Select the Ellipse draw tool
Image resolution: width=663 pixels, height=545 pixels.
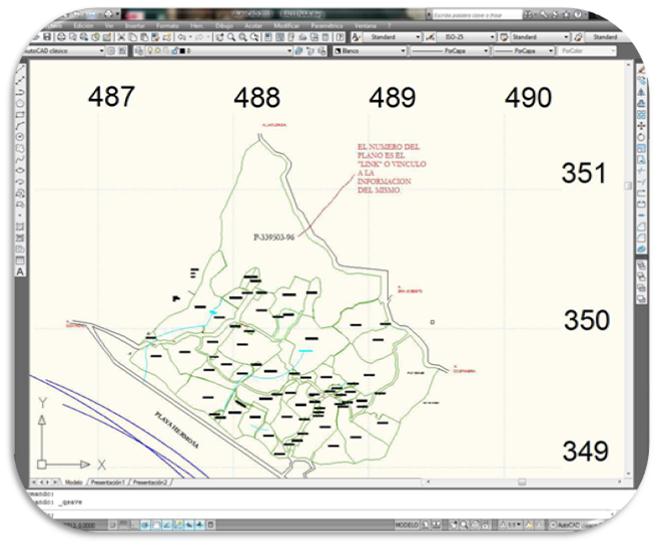pos(20,170)
